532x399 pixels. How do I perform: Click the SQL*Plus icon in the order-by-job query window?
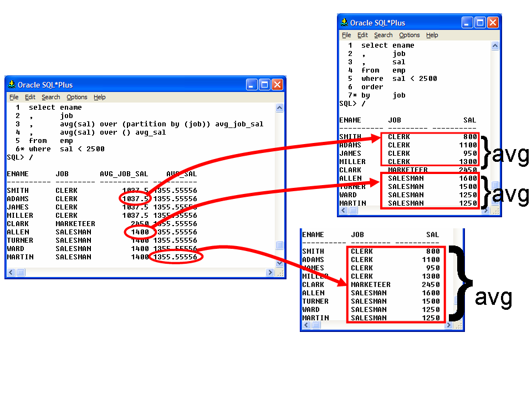tap(344, 23)
